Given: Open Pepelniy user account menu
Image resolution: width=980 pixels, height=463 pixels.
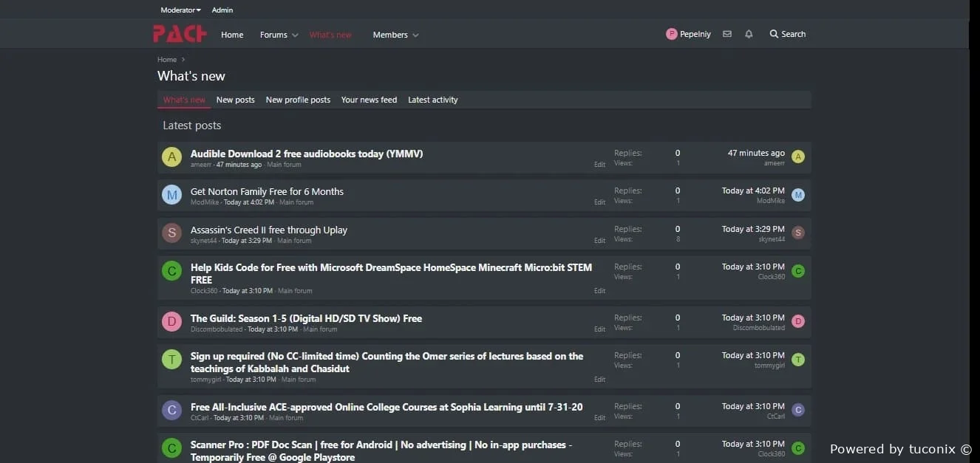Looking at the screenshot, I should point(688,34).
